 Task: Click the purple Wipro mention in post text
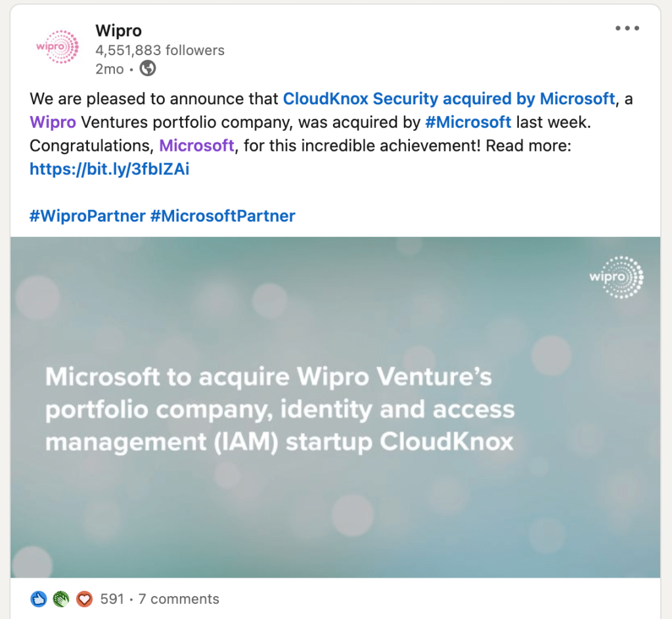(53, 122)
